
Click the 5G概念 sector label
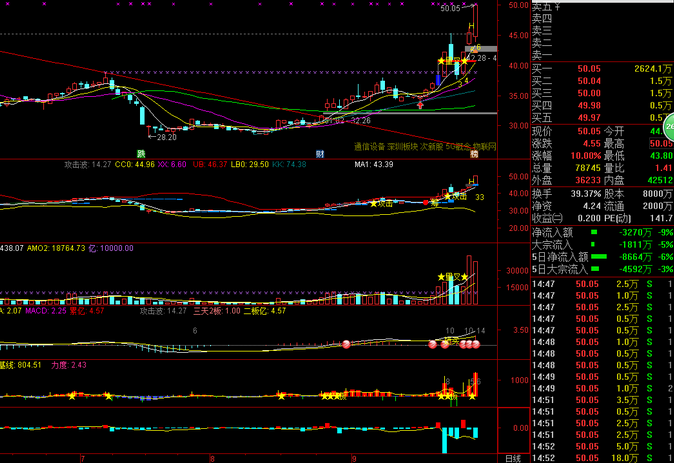click(x=458, y=147)
